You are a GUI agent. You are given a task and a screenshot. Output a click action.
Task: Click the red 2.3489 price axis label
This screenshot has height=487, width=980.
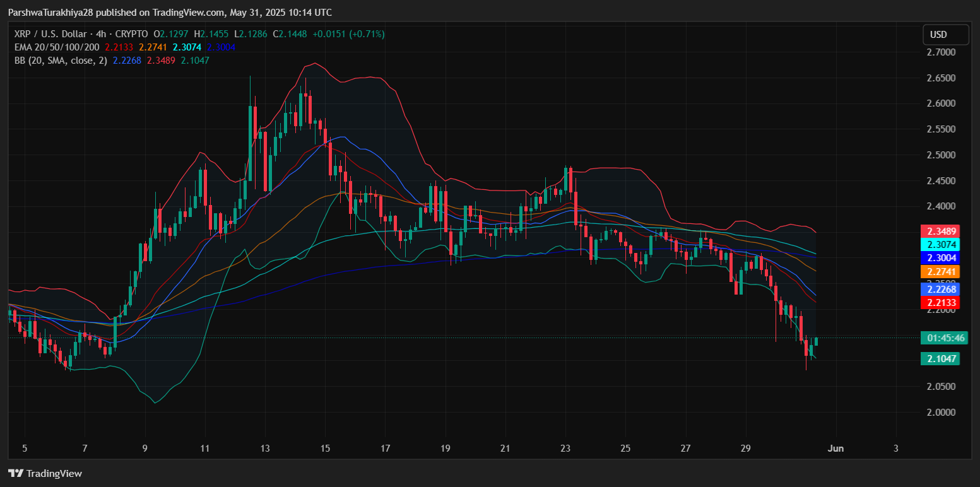click(940, 232)
